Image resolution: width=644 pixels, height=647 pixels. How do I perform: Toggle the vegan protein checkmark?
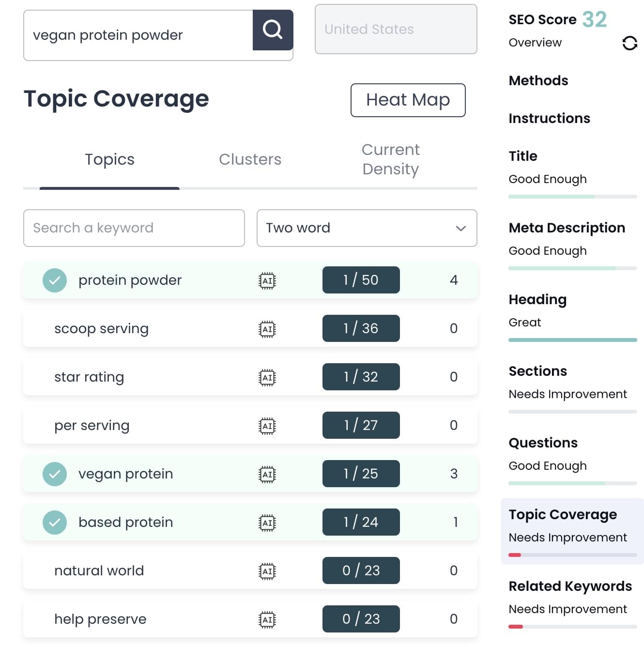click(55, 474)
